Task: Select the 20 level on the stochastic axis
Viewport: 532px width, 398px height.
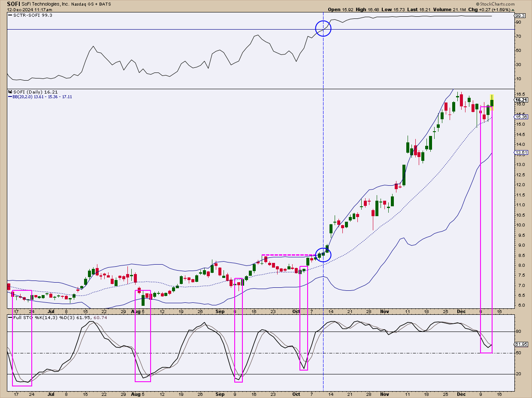Action: (x=518, y=374)
